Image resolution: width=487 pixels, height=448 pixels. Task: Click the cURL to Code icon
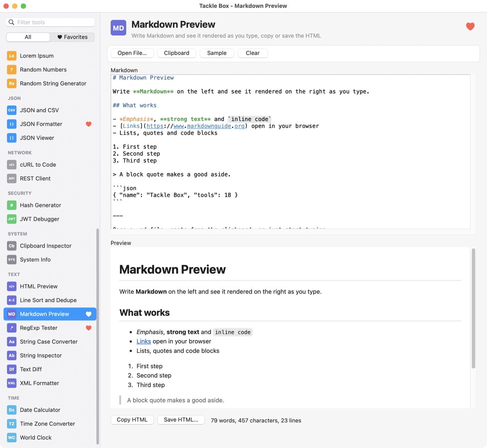(11, 165)
